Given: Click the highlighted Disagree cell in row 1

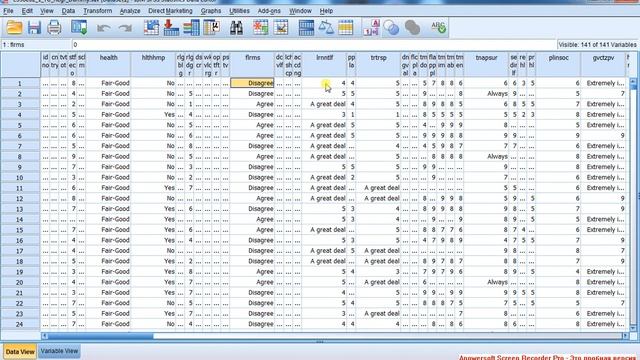Looking at the screenshot, I should coord(252,83).
